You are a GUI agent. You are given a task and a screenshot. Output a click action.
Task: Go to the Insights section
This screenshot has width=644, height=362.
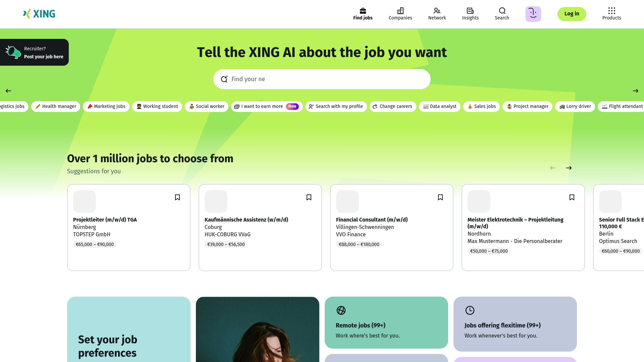470,14
